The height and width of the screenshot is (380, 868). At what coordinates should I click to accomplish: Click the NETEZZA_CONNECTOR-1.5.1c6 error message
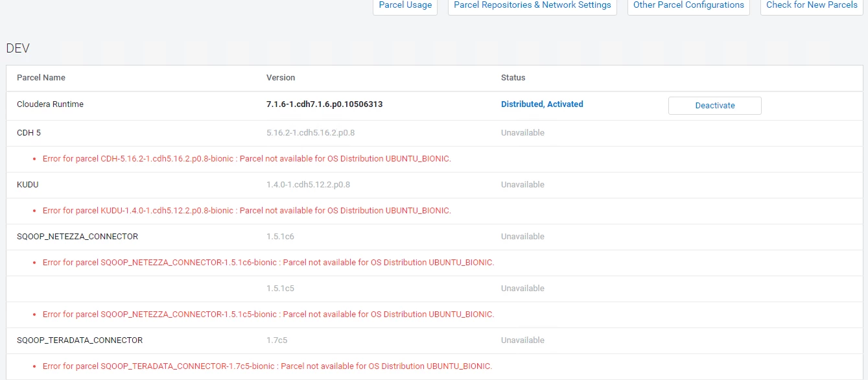click(268, 263)
